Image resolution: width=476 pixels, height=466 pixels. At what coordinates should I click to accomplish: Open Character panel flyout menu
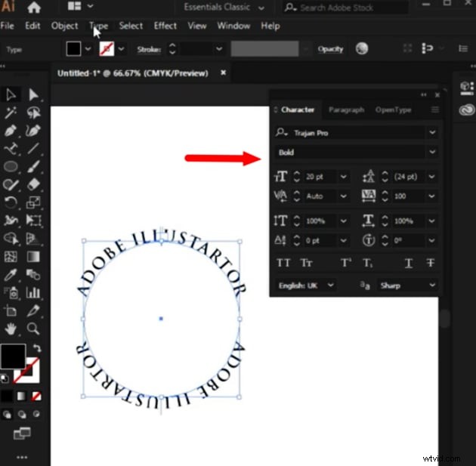coord(434,110)
